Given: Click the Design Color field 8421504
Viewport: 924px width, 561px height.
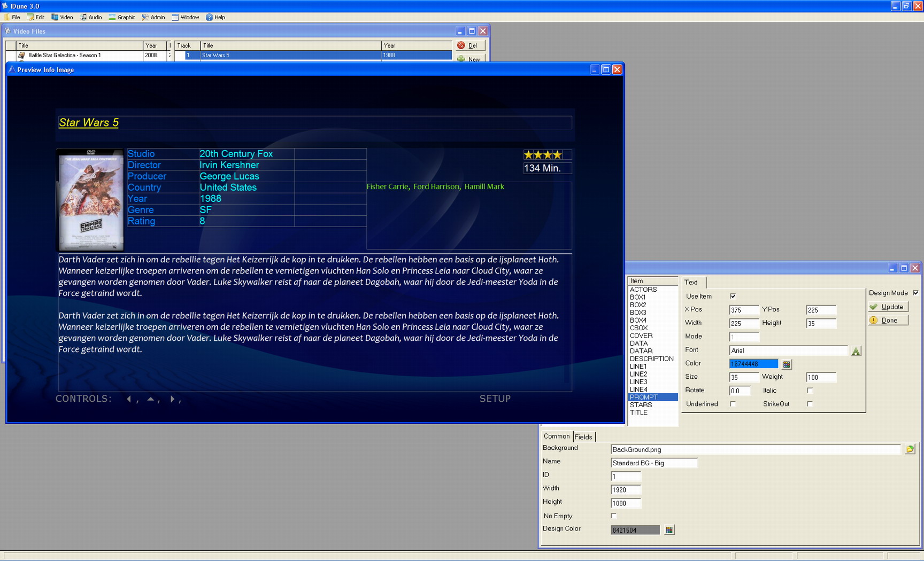Looking at the screenshot, I should click(635, 530).
